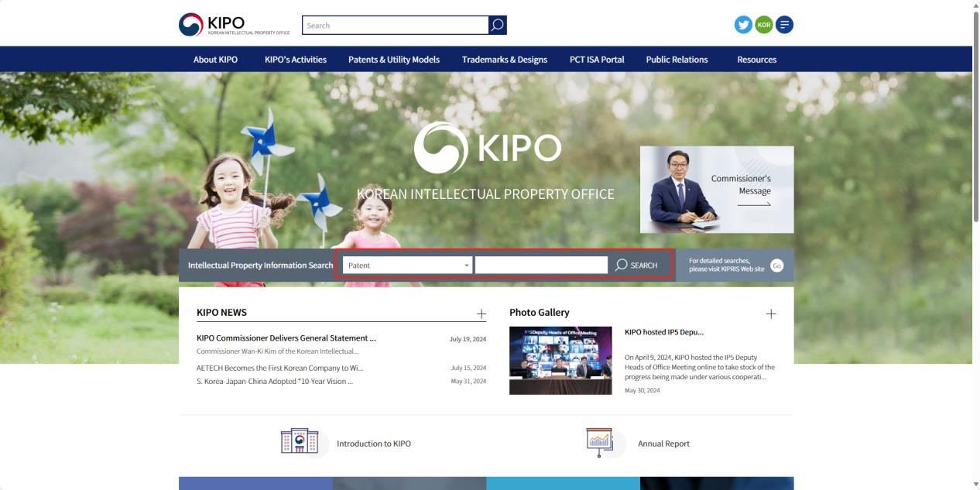Click the May 30, 2024 gallery date
Image resolution: width=980 pixels, height=490 pixels.
[642, 391]
